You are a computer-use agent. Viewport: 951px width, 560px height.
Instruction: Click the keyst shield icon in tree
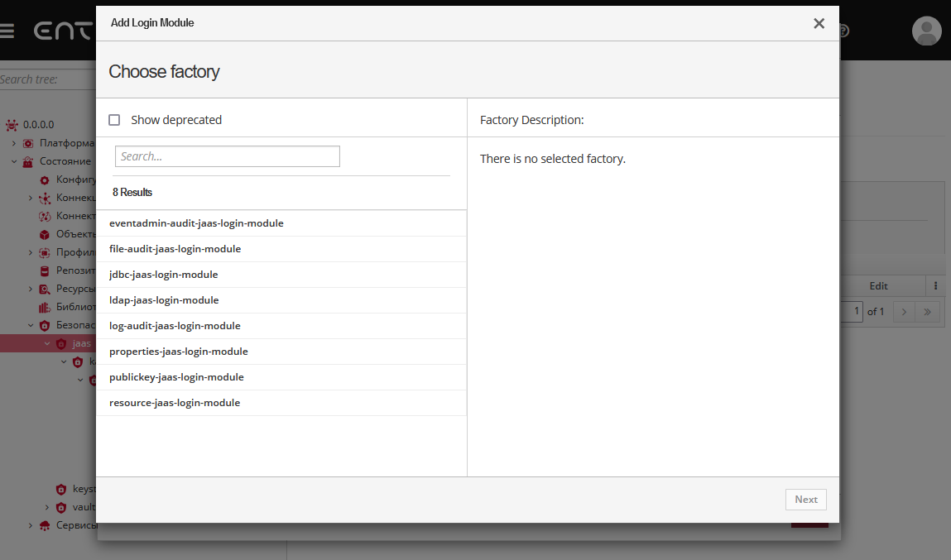coord(61,489)
